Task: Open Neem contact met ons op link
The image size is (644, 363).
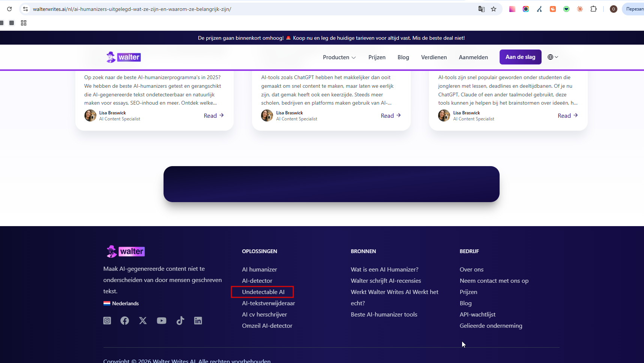Action: 494,280
